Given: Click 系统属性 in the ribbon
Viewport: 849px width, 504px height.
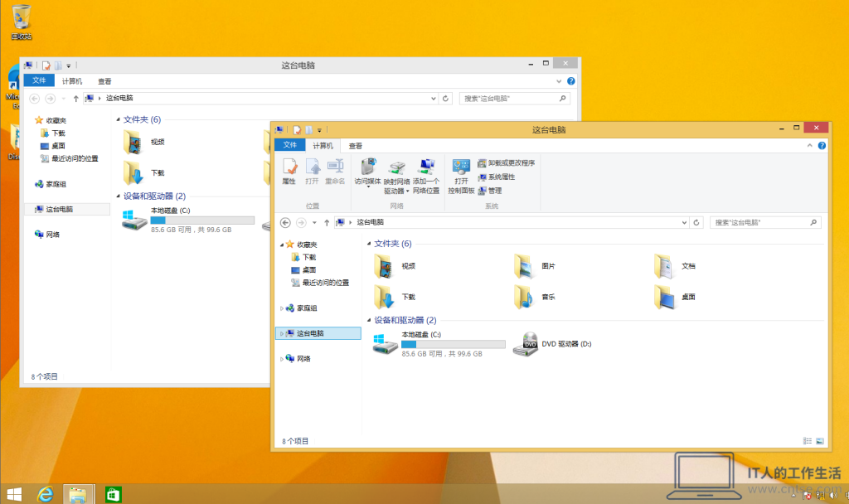Looking at the screenshot, I should (497, 177).
